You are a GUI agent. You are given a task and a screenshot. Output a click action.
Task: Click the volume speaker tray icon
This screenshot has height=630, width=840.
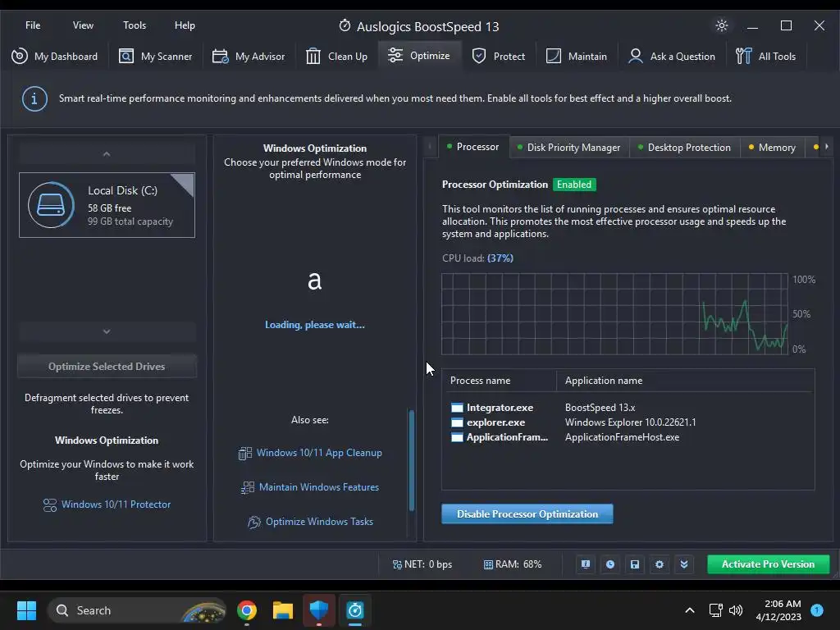(x=736, y=610)
